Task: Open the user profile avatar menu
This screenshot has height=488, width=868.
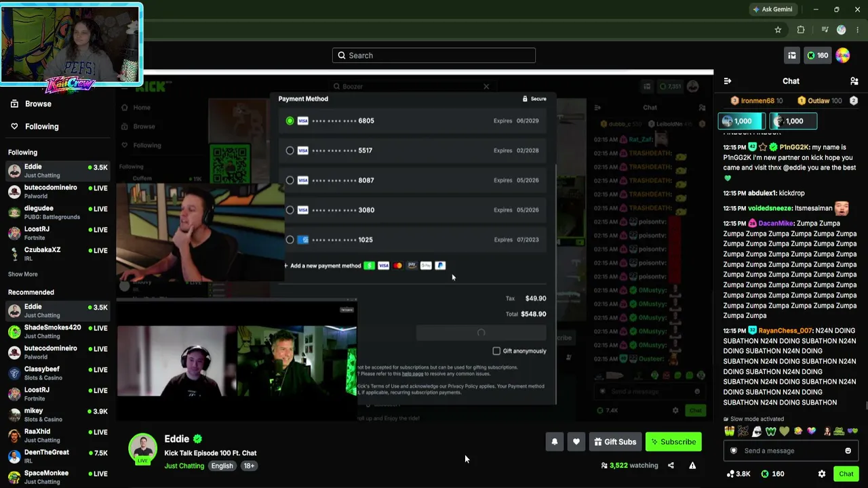Action: click(843, 56)
